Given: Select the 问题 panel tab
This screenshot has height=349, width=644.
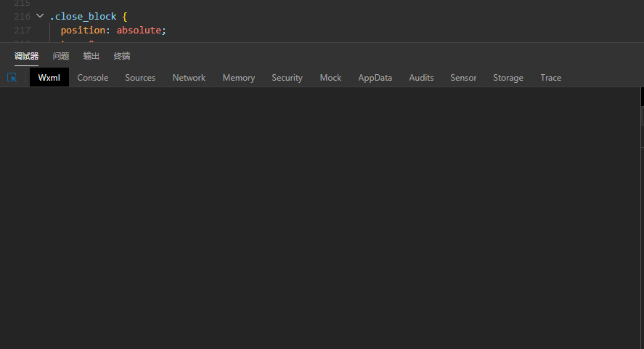Looking at the screenshot, I should point(61,56).
